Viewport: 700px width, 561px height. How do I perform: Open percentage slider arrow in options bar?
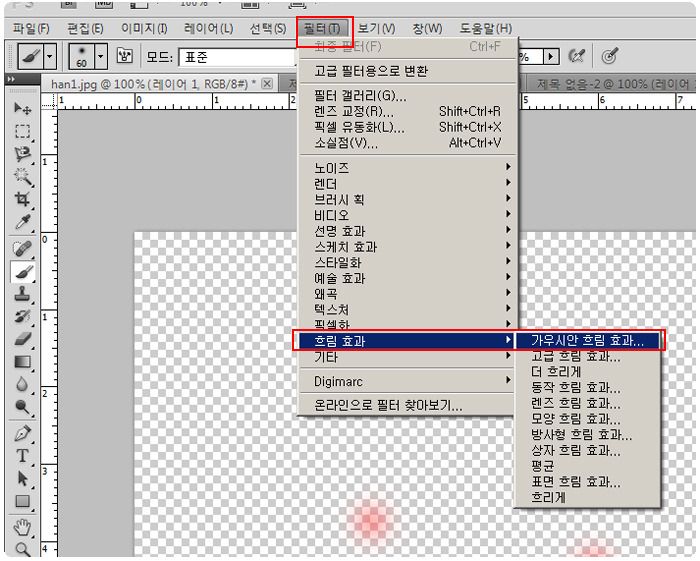[x=551, y=57]
